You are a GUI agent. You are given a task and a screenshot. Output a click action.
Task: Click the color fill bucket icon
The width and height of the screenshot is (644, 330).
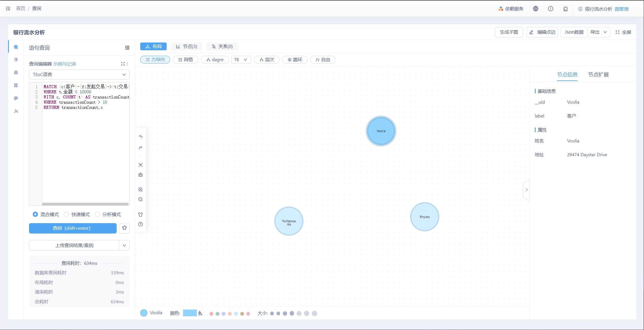pyautogui.click(x=200, y=313)
